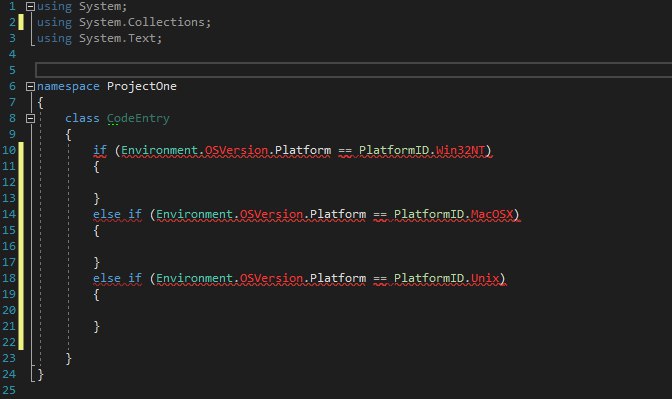Click the opening brace on line 11
This screenshot has height=399, width=672.
point(96,166)
